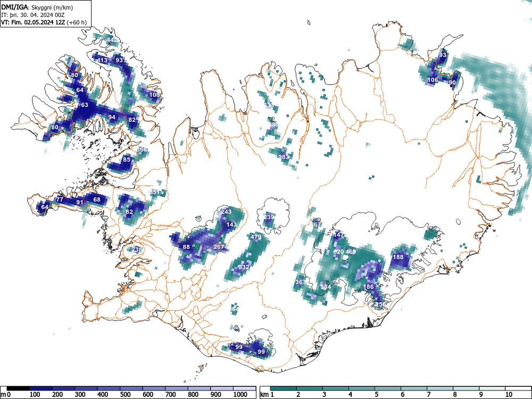The width and height of the screenshot is (532, 399).
Task: Click the visibility value '77' on Snæfellsnes
Action: click(60, 199)
